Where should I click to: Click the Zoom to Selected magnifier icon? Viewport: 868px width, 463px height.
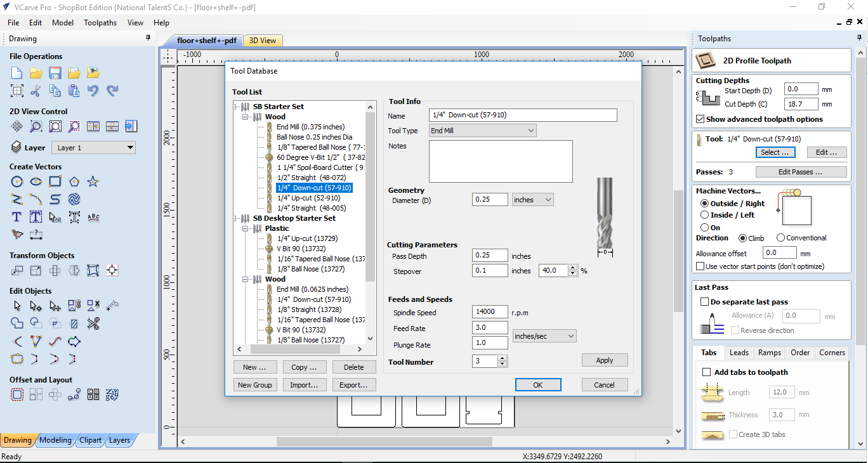click(x=74, y=127)
